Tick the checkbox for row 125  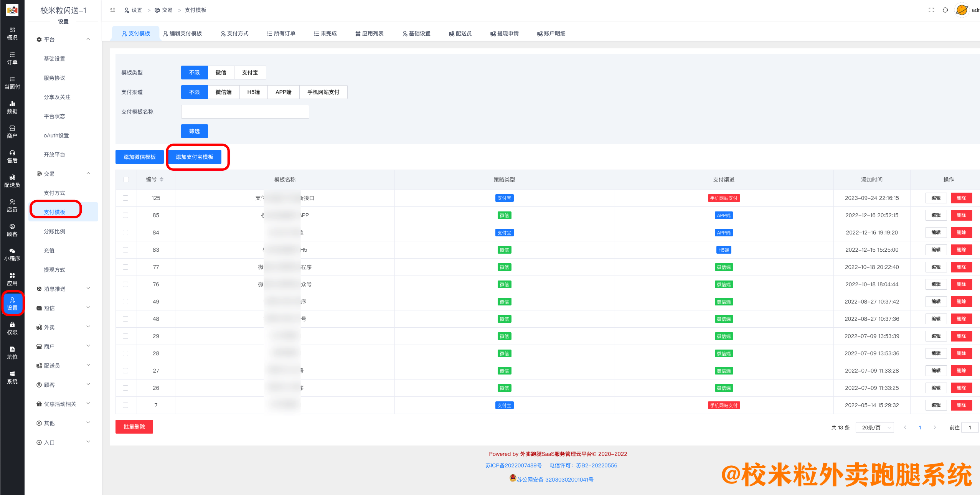coord(125,198)
